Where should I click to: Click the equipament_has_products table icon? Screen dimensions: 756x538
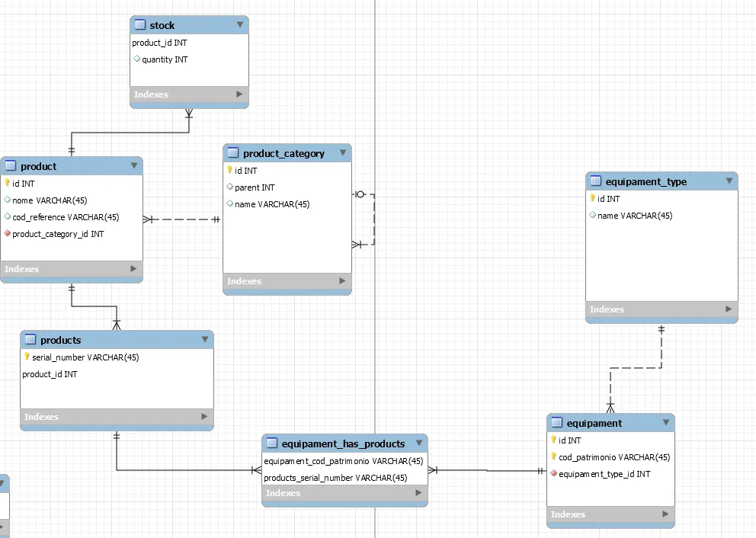click(x=272, y=444)
